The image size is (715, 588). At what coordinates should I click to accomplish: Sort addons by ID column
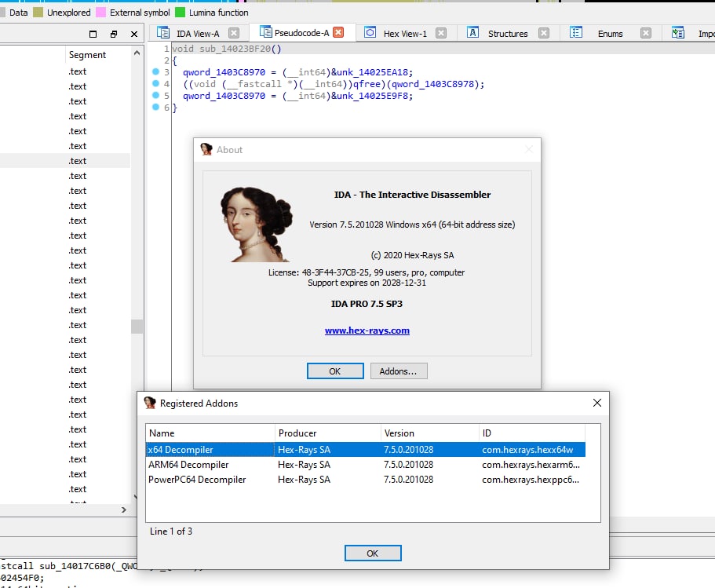[531, 433]
